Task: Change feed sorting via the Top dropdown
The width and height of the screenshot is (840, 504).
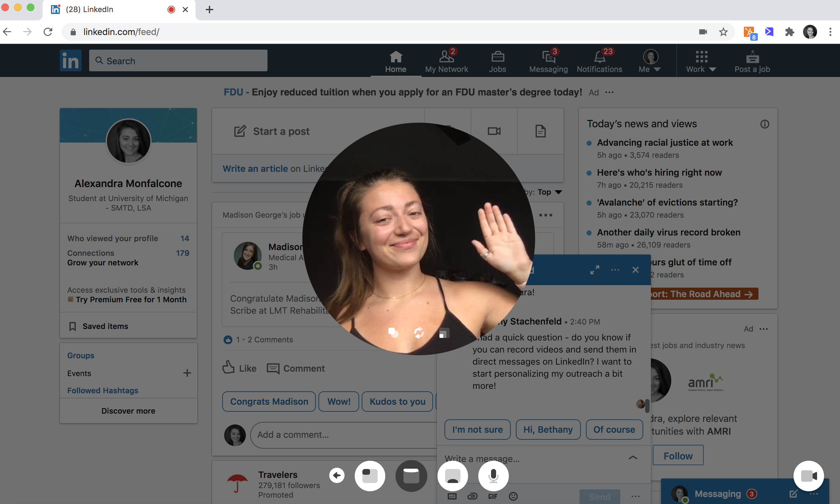Action: pyautogui.click(x=548, y=192)
